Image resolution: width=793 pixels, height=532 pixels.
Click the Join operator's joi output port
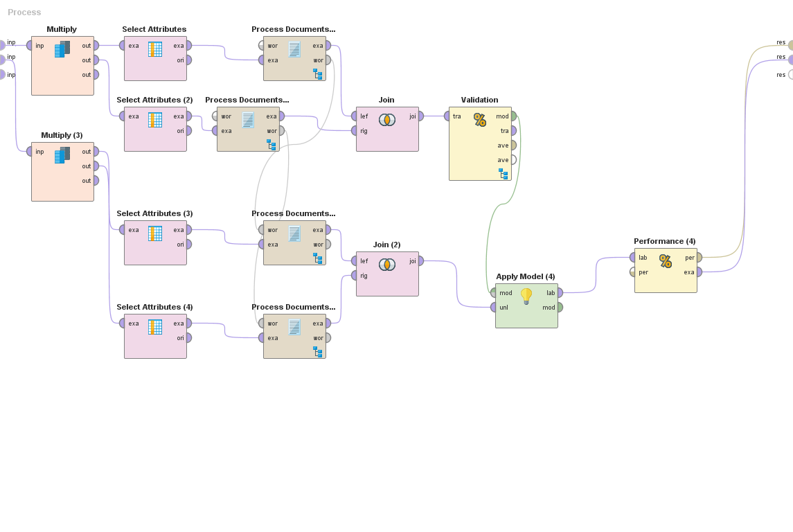tap(420, 116)
